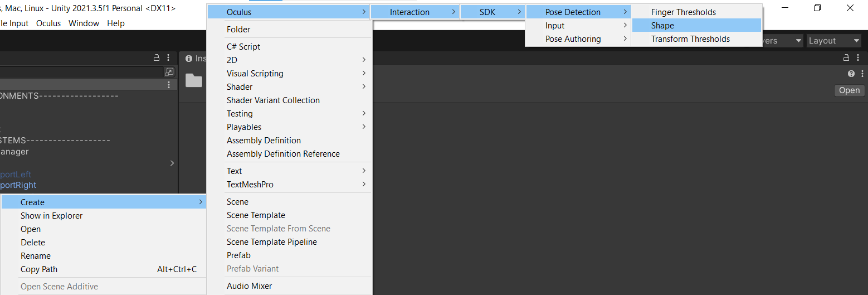
Task: Expand the 2D create submenu
Action: [x=289, y=60]
